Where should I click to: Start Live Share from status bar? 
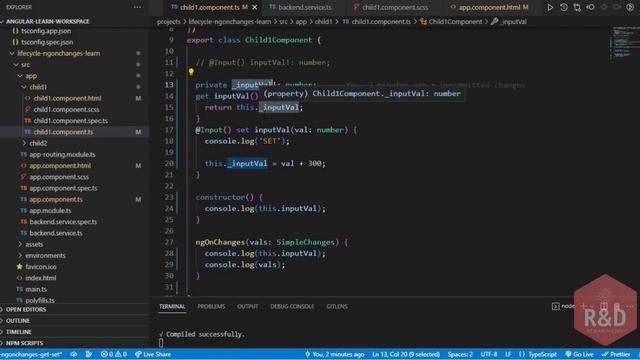[153, 354]
